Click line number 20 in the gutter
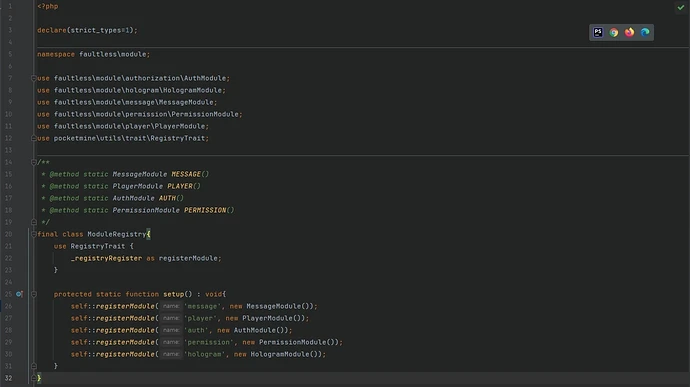The height and width of the screenshot is (387, 690). pyautogui.click(x=8, y=234)
